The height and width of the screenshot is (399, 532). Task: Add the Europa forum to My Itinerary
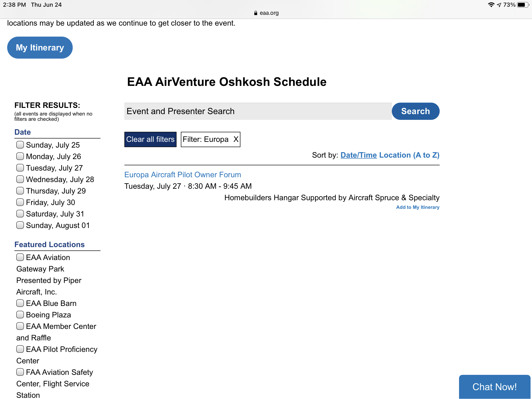tap(418, 207)
